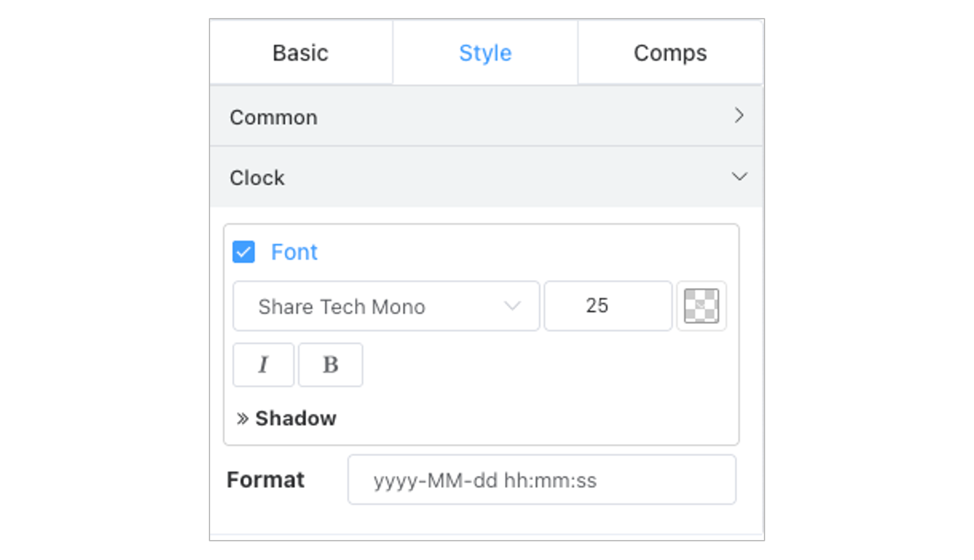Screen dimensions: 974x560
Task: Click the double-chevron icon beside Shadow
Action: 243,419
